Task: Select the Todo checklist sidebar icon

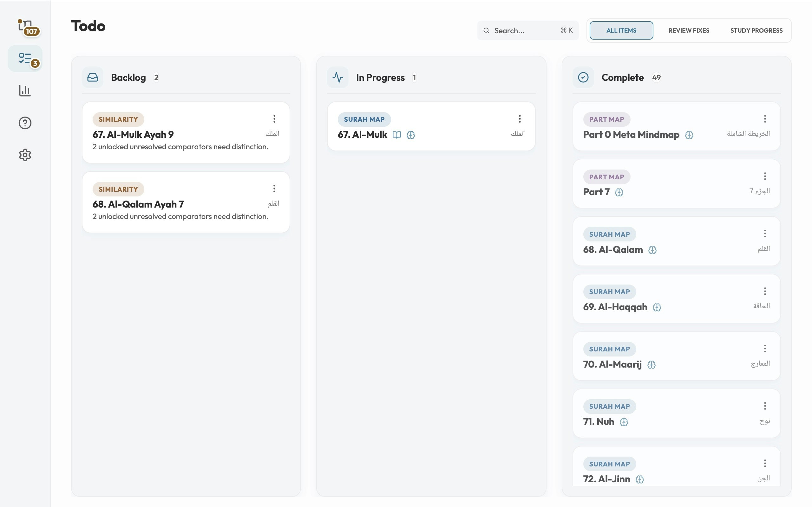Action: [25, 58]
